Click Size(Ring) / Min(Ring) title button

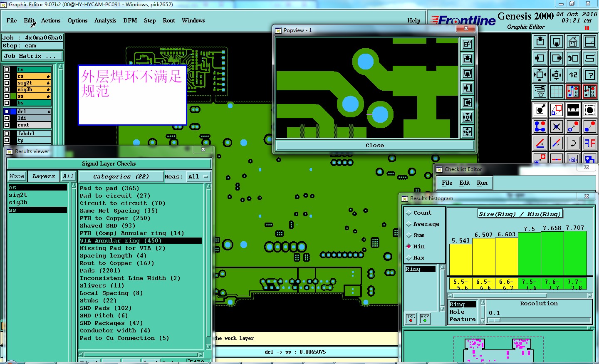[x=520, y=214]
